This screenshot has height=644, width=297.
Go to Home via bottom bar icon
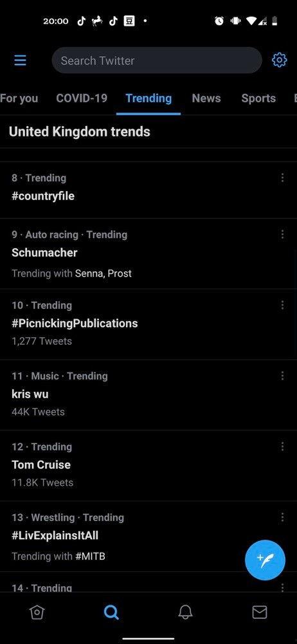(x=37, y=612)
